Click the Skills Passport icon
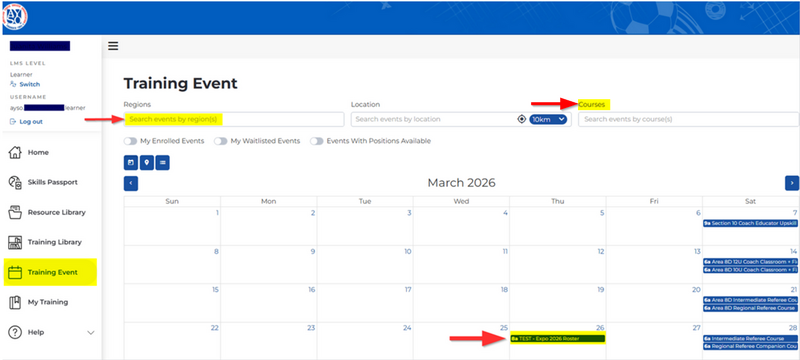The image size is (800, 360). click(x=16, y=183)
